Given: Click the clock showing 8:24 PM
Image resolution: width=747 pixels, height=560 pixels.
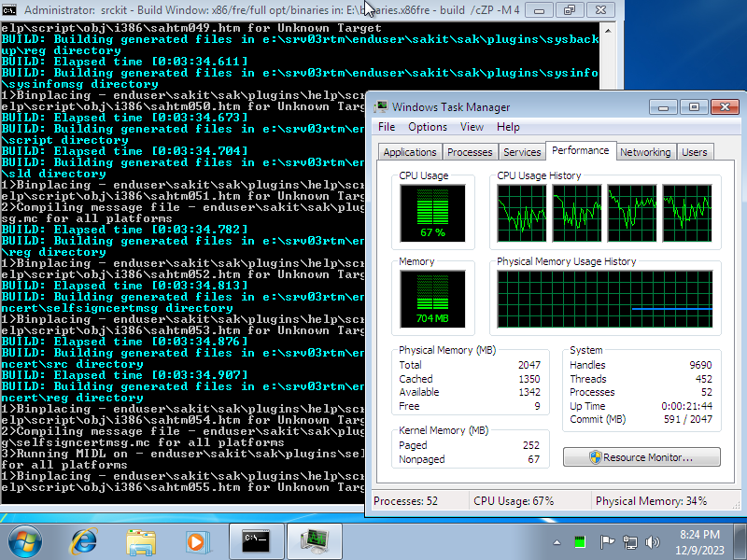Looking at the screenshot, I should pyautogui.click(x=699, y=534).
